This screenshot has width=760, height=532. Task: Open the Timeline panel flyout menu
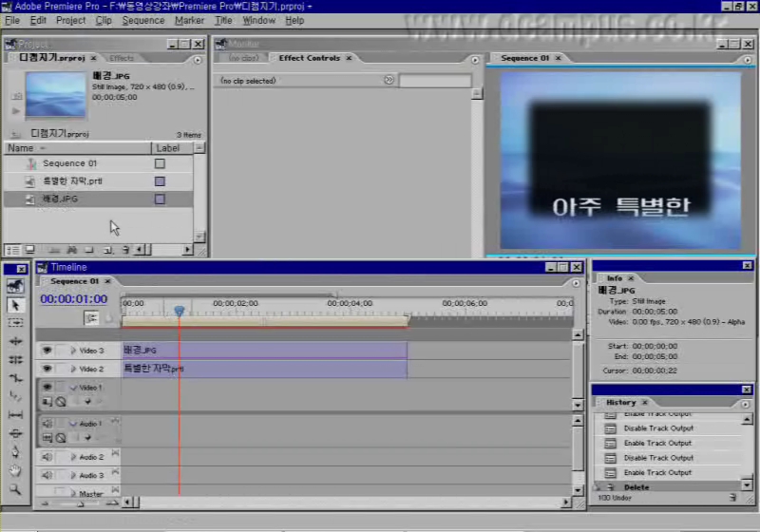(576, 283)
